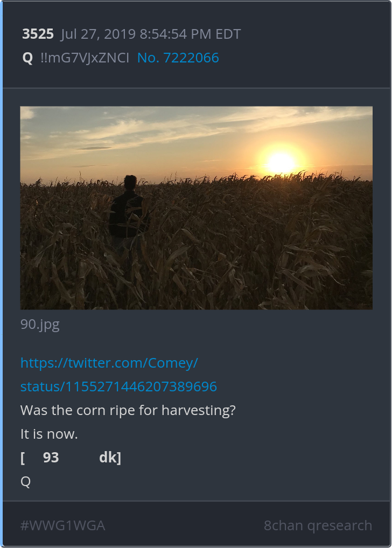Click the setting sun in the photo
Image resolution: width=392 pixels, height=548 pixels.
(281, 163)
